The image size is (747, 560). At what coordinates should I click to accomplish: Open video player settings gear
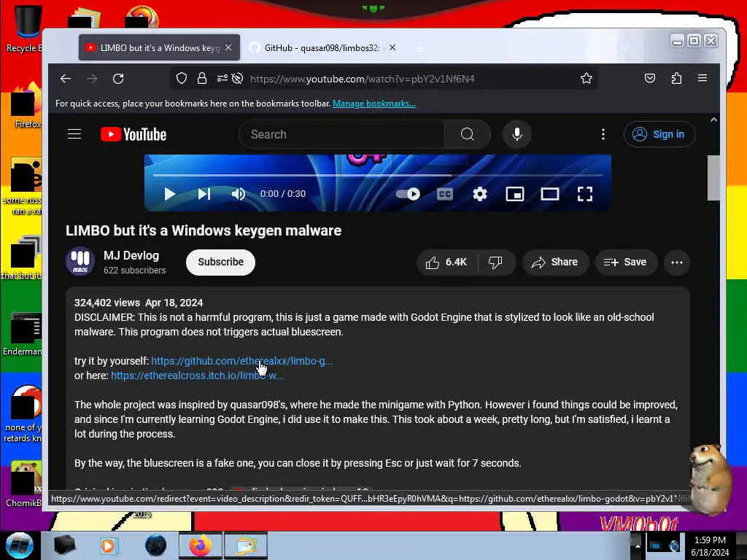click(480, 194)
